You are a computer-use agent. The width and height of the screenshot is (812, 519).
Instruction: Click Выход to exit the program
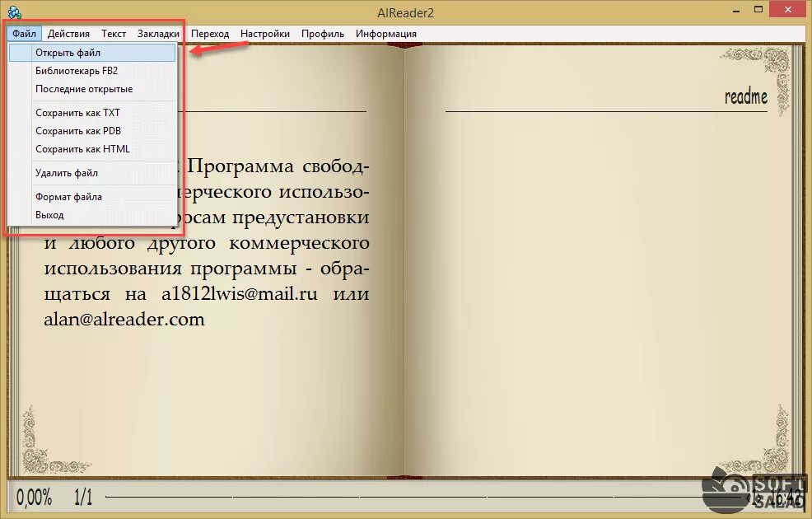coord(92,215)
